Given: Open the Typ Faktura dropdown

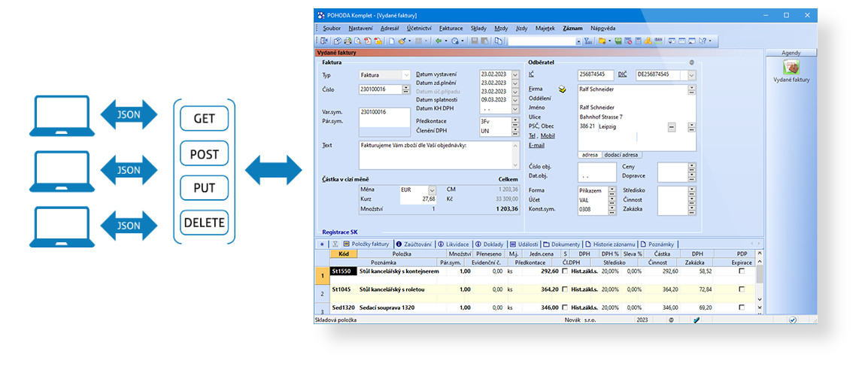Looking at the screenshot, I should pyautogui.click(x=406, y=75).
